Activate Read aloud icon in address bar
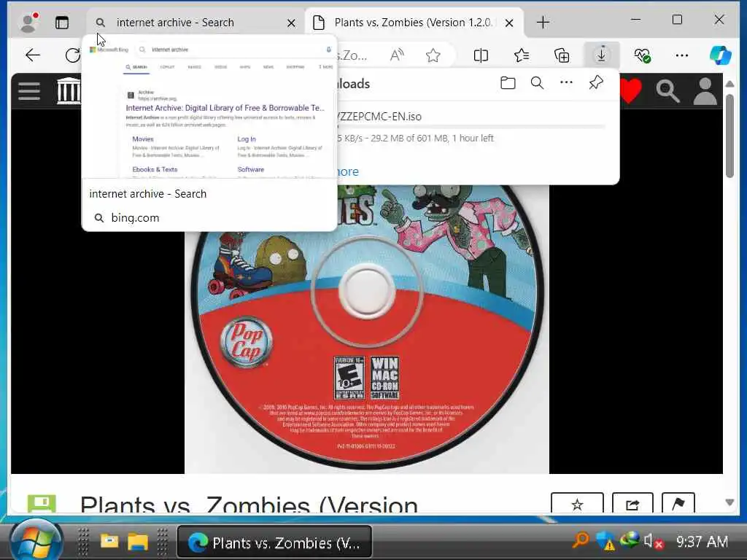 click(x=397, y=55)
